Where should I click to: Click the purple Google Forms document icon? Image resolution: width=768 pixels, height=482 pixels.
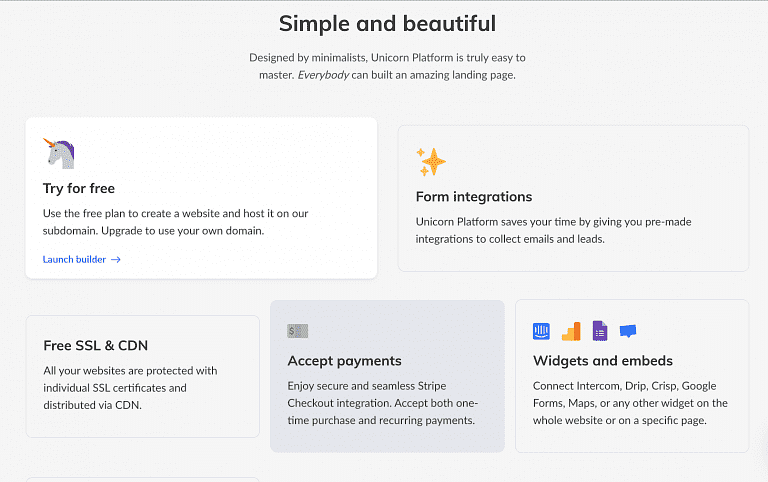tap(600, 331)
